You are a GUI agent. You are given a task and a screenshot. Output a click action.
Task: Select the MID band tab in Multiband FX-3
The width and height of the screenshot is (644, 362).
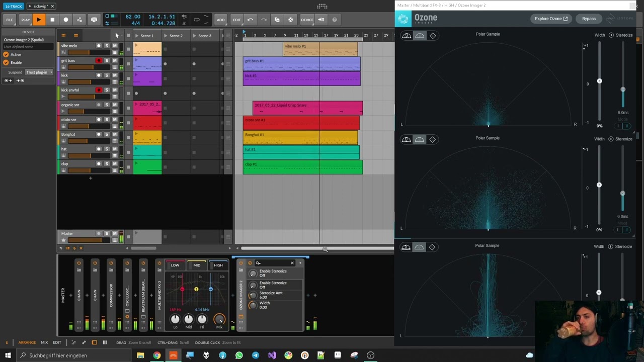197,265
